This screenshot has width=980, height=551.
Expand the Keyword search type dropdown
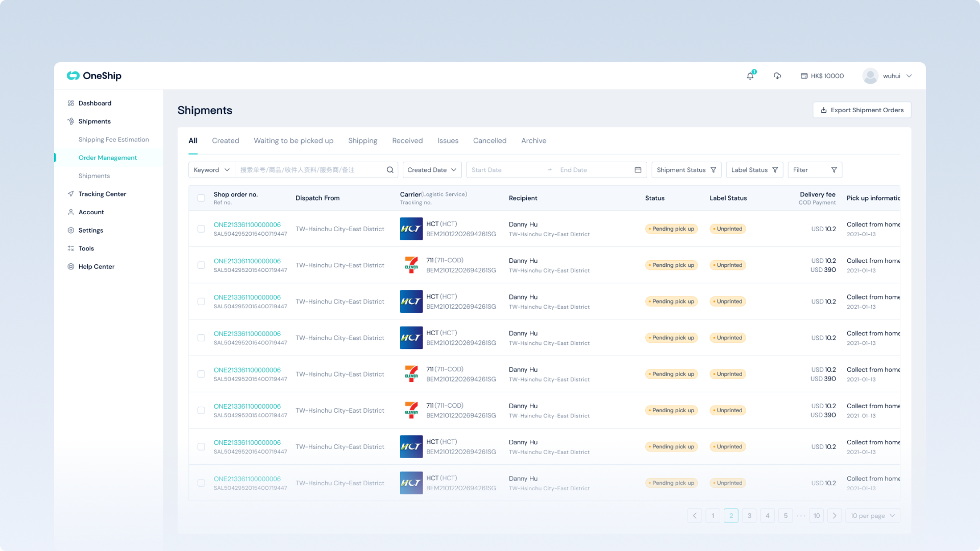pos(211,170)
